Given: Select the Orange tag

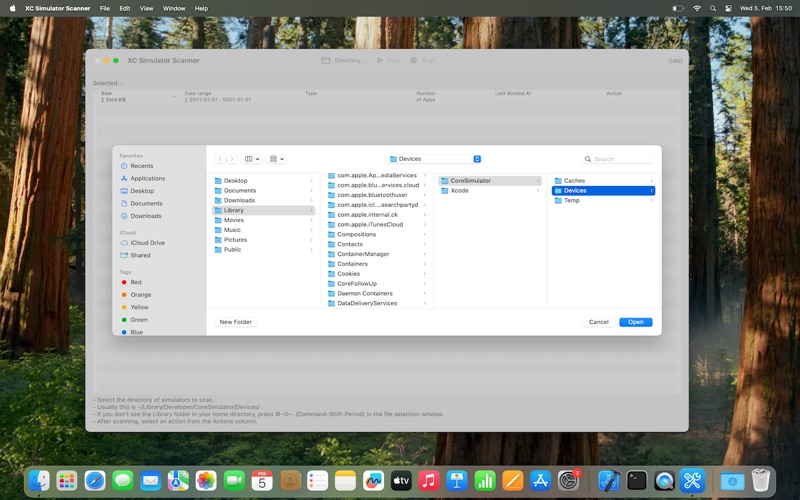Looking at the screenshot, I should tap(136, 295).
